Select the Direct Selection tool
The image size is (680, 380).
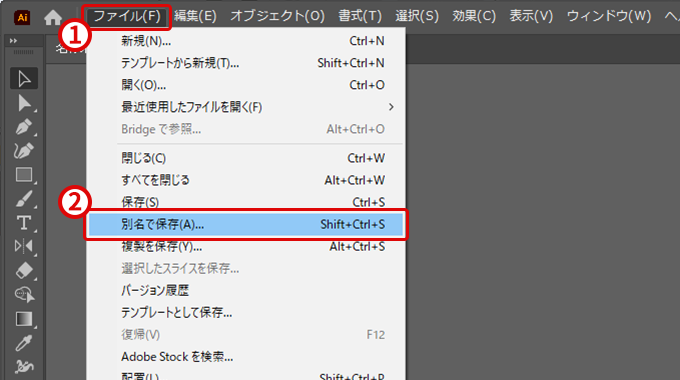pos(24,103)
